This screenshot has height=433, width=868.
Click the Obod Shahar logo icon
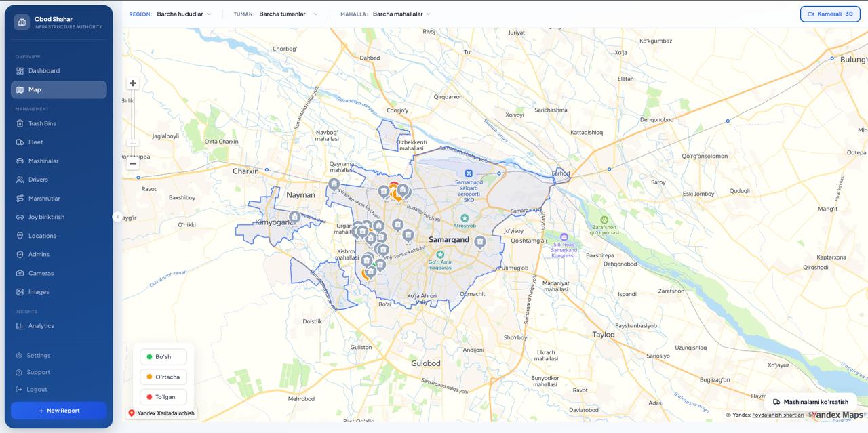22,22
